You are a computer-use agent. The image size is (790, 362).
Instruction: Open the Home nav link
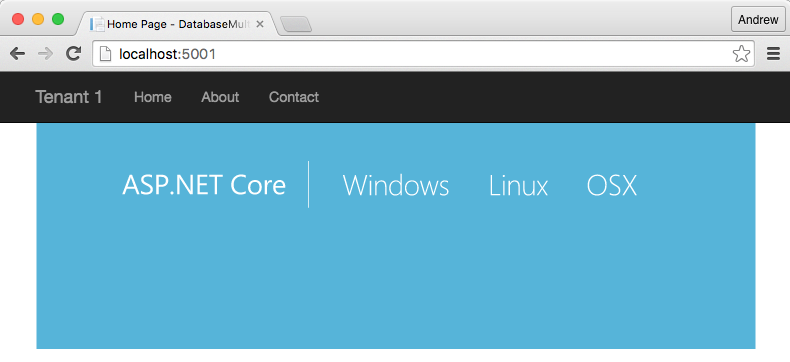point(153,97)
